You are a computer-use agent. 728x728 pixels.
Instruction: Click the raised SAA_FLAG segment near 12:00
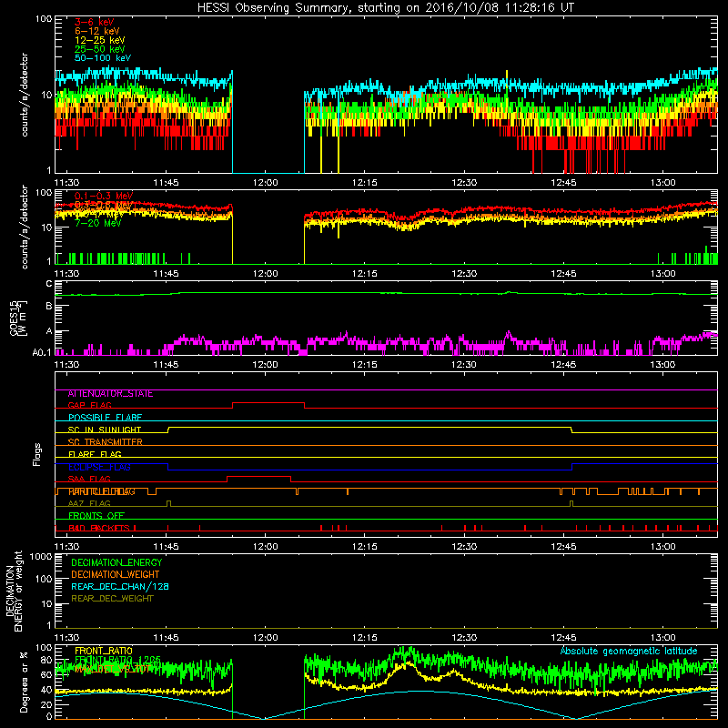(x=258, y=477)
